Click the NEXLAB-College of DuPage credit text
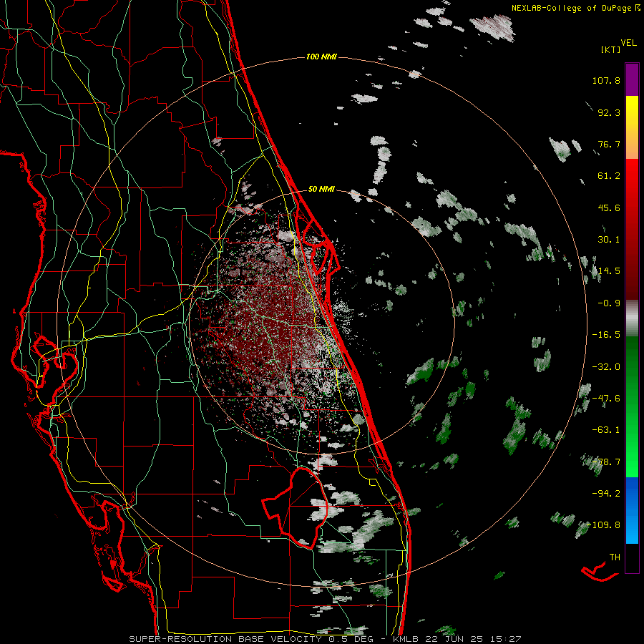This screenshot has width=644, height=644. (572, 8)
